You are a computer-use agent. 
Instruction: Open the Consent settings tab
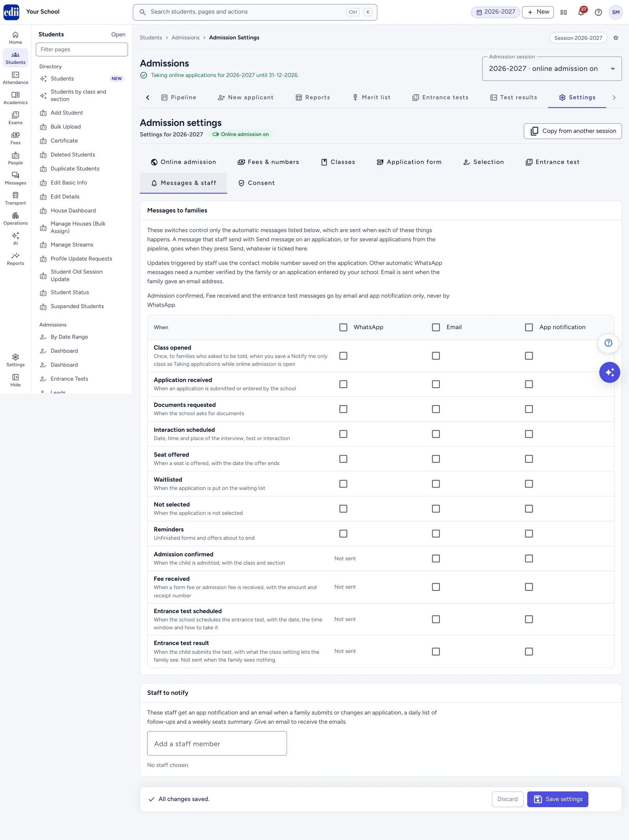point(257,183)
